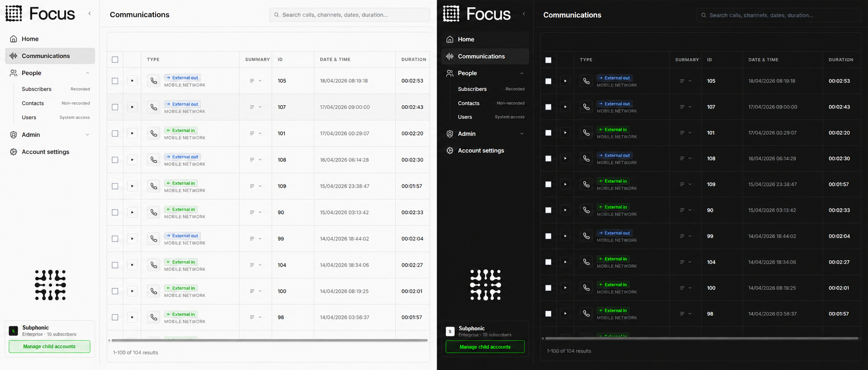Play call 101 in the dark table
Screen dimensions: 868x370
pyautogui.click(x=565, y=133)
